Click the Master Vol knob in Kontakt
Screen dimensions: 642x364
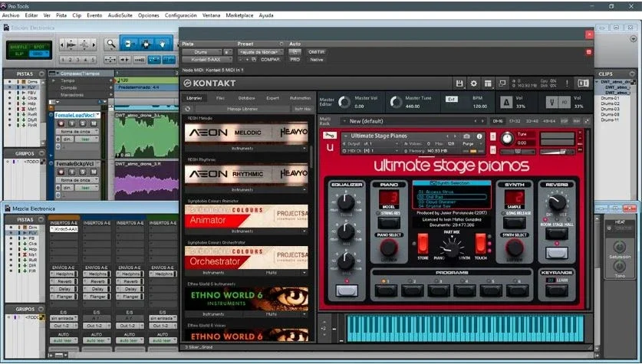coord(344,102)
